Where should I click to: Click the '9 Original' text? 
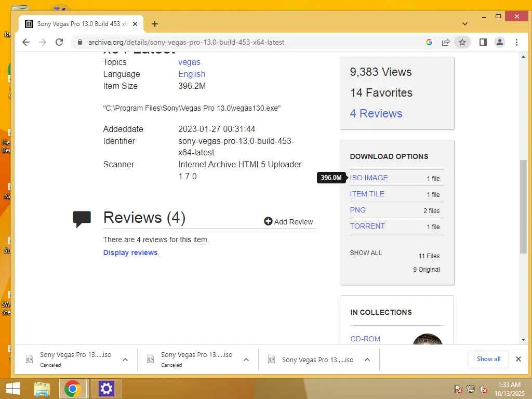pos(427,270)
